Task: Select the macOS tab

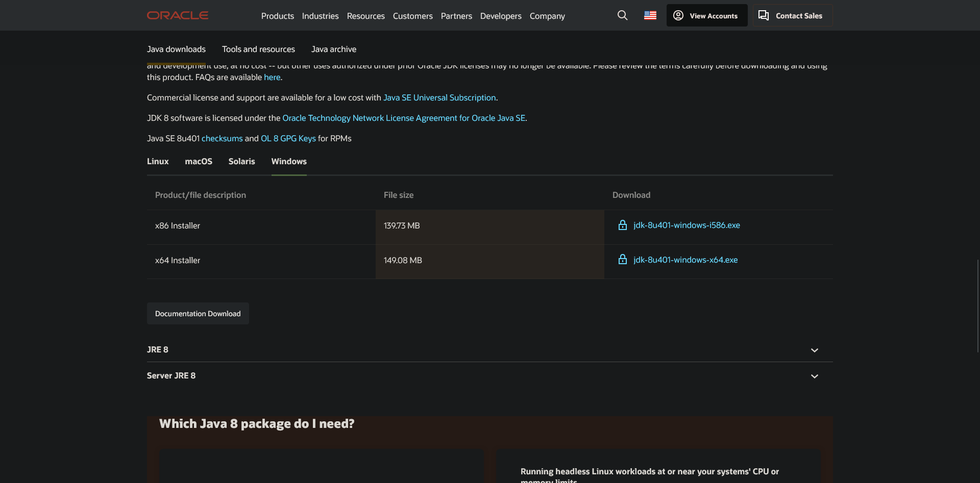Action: (x=199, y=161)
